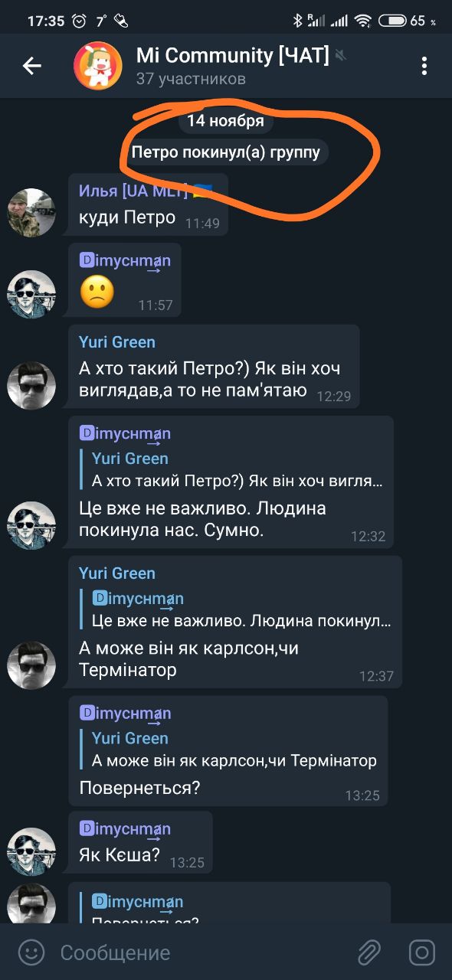Open Mi Community [ЧАТ] group title
This screenshot has width=452, height=980.
click(233, 55)
